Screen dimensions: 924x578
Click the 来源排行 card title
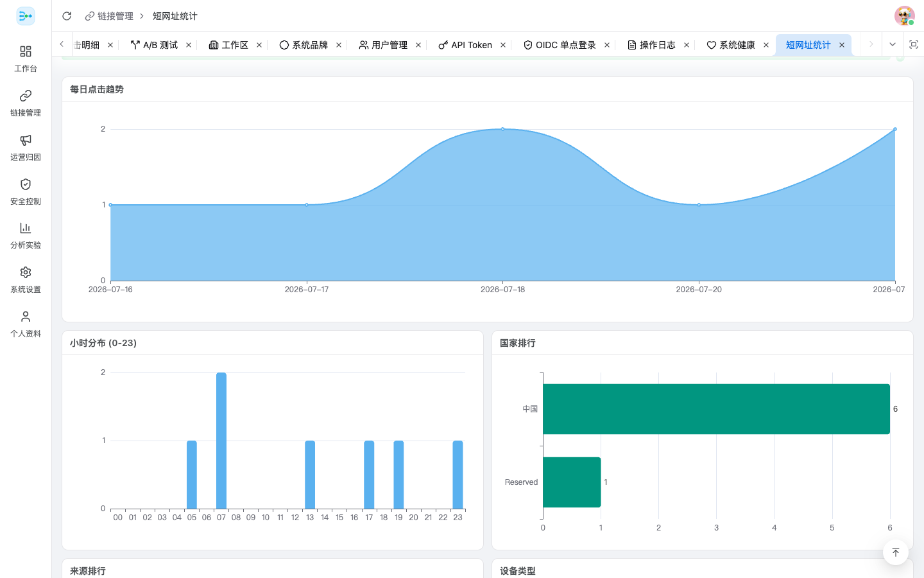(88, 571)
